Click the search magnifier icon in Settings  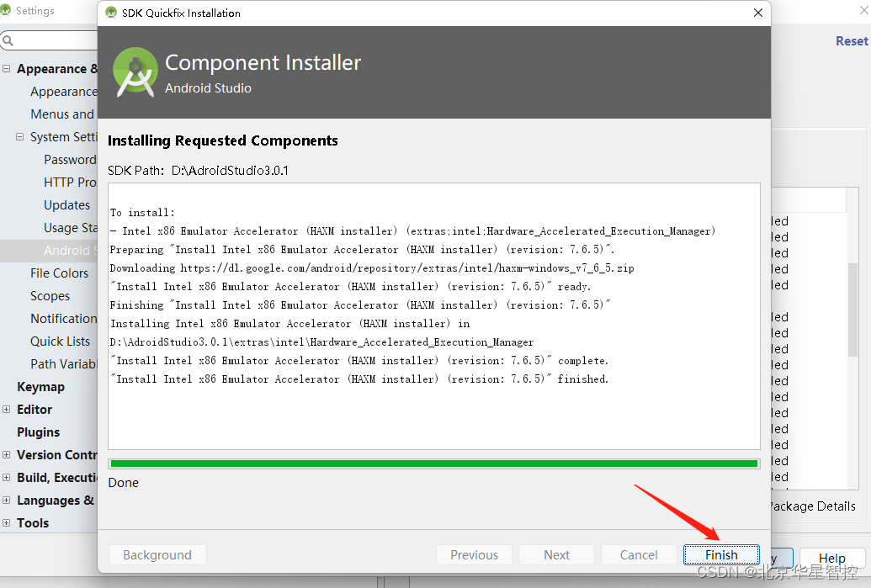pyautogui.click(x=8, y=40)
